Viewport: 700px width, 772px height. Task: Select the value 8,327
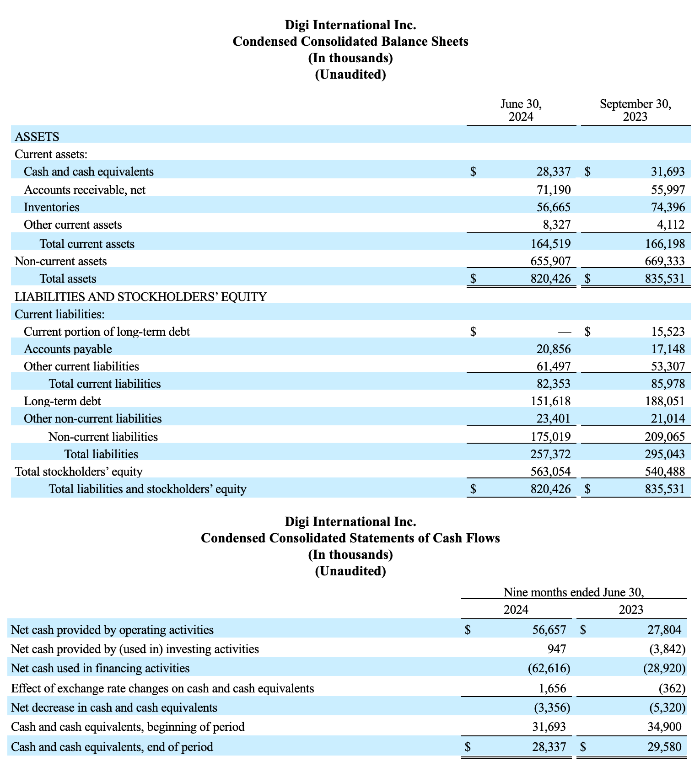pos(556,225)
